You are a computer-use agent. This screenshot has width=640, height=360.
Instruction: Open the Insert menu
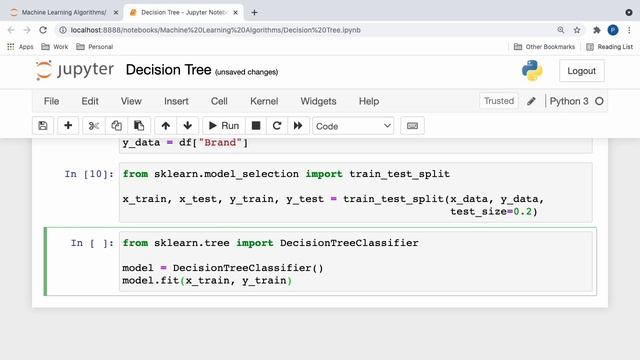tap(176, 101)
